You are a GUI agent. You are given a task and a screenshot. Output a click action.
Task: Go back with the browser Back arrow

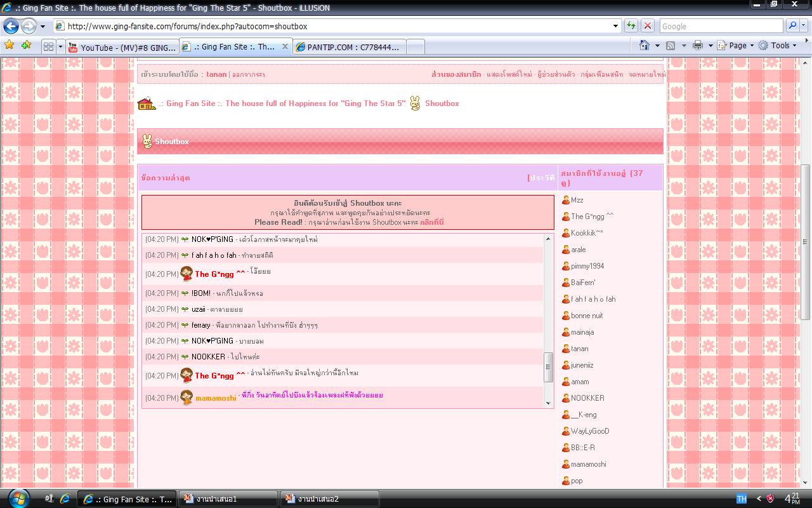coord(11,26)
